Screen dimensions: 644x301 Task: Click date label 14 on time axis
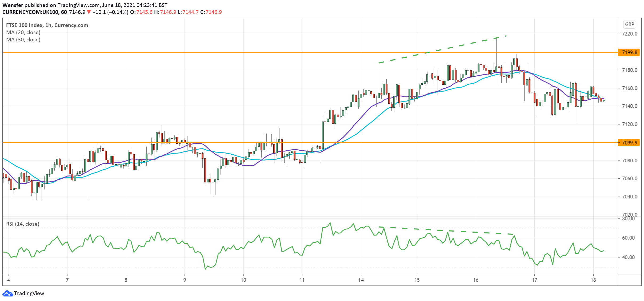tap(361, 280)
